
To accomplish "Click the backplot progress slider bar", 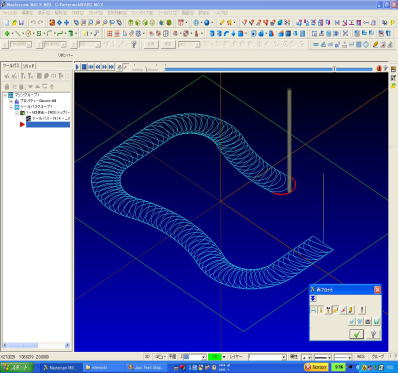I will (268, 69).
